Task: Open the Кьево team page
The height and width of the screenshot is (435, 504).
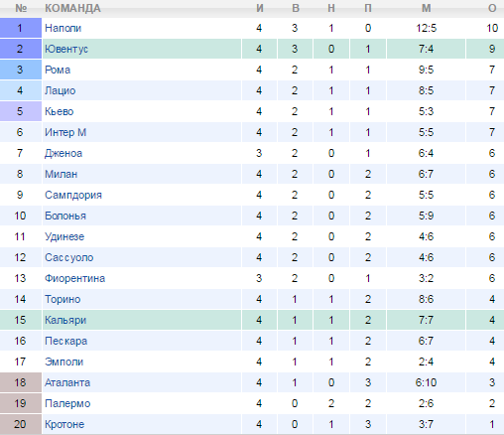Action: 59,111
